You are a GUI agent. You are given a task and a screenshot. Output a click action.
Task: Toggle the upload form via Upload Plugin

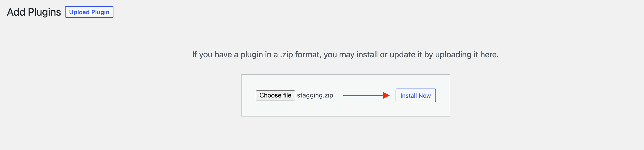[89, 12]
